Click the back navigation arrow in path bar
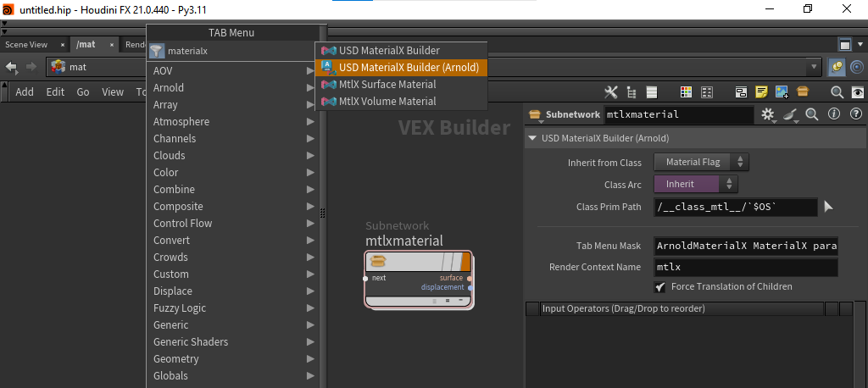This screenshot has width=868, height=388. 11,67
